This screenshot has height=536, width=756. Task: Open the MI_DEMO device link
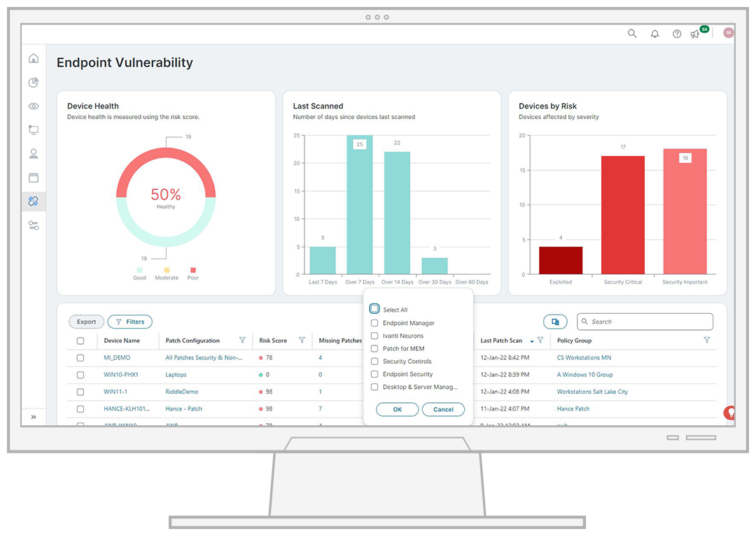(117, 357)
